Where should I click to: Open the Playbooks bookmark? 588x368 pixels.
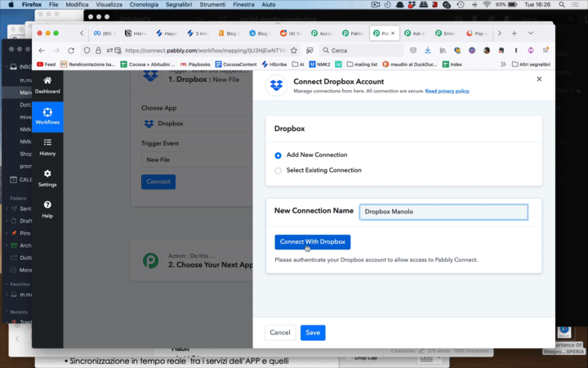(x=195, y=65)
